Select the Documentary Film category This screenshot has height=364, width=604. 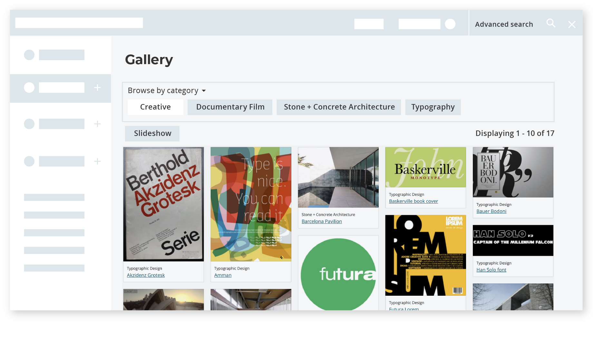click(x=230, y=107)
